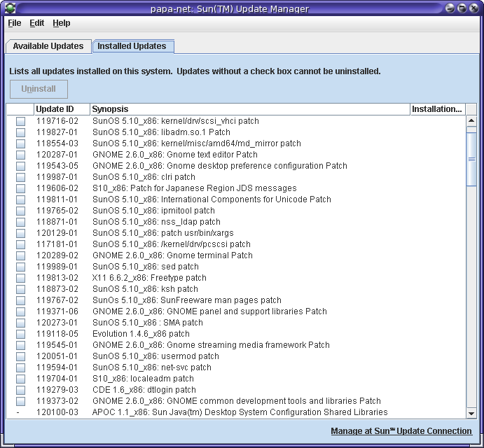Select the APOC 1.1_x86 Shared Libraries synopsis
The height and width of the screenshot is (448, 484).
pyautogui.click(x=240, y=412)
